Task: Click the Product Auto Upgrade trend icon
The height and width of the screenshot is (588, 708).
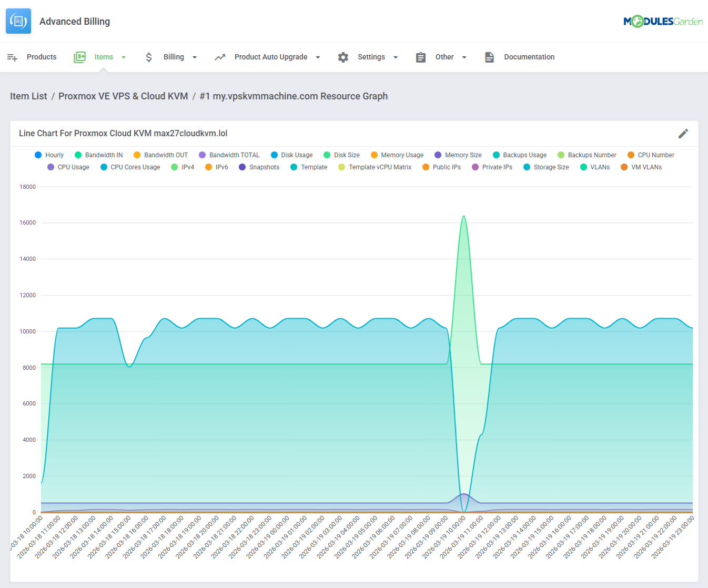Action: (x=220, y=57)
